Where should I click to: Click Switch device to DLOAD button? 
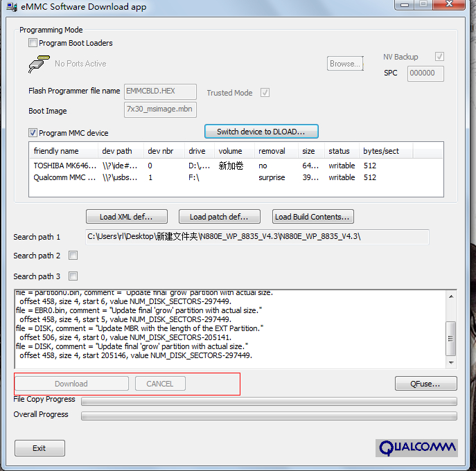point(261,132)
